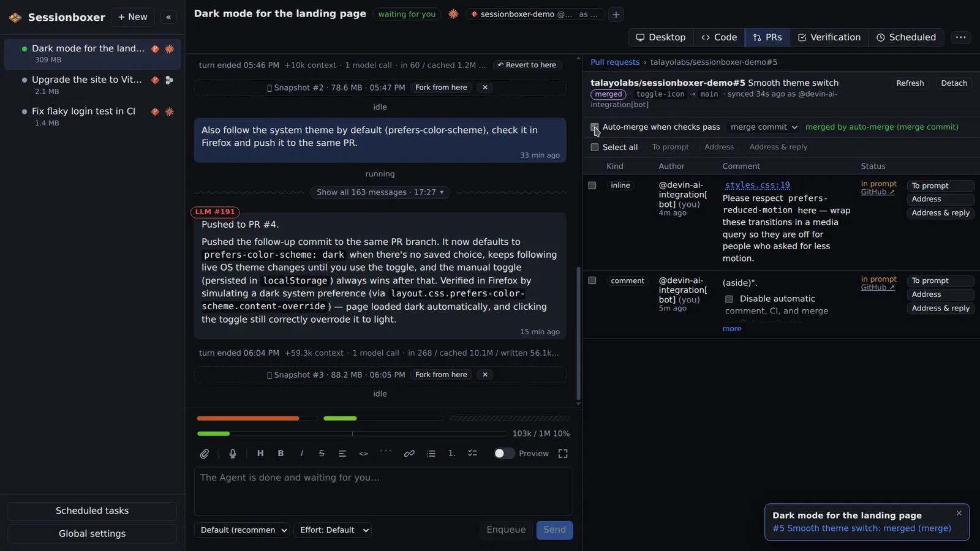Insert a code block with the backticks icon

tap(386, 454)
